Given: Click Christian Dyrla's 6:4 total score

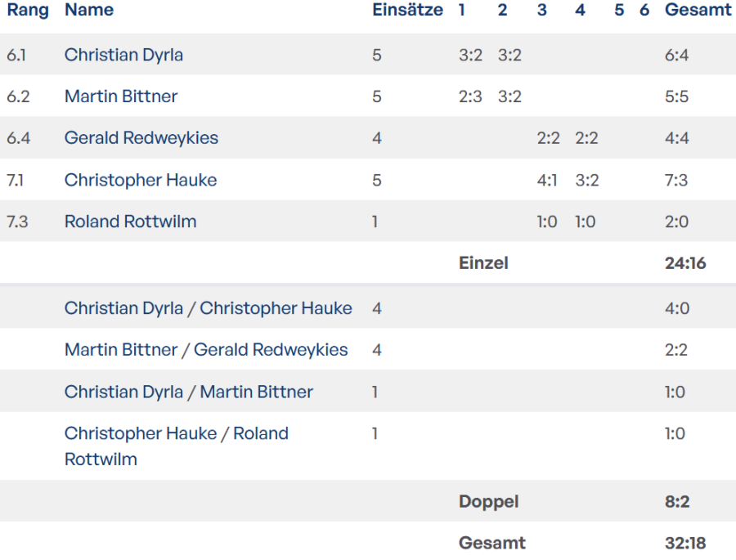Looking at the screenshot, I should pos(676,55).
